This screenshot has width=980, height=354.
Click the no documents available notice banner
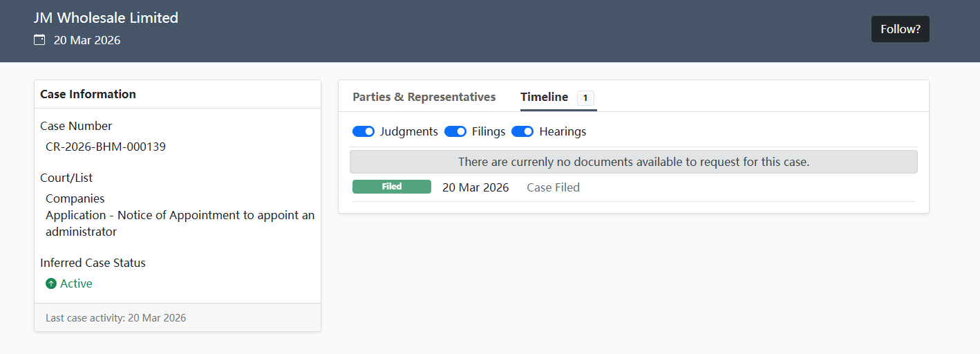634,162
